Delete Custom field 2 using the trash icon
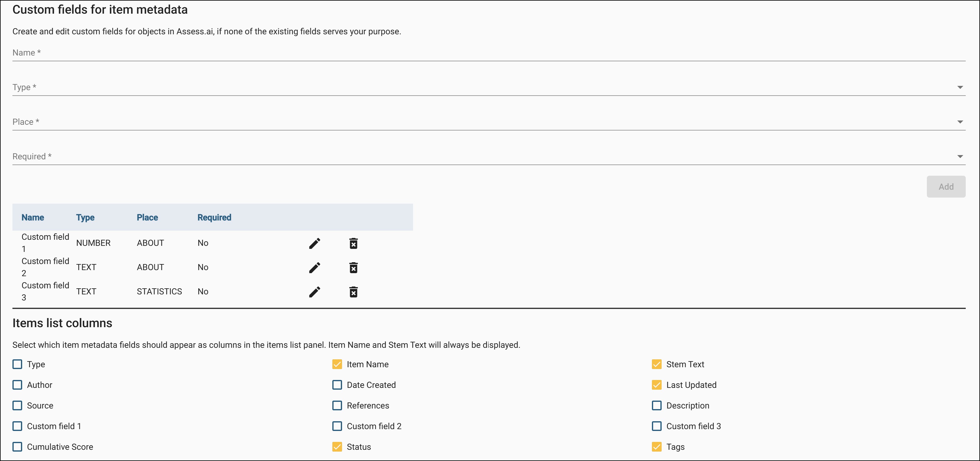This screenshot has width=980, height=461. (x=353, y=267)
